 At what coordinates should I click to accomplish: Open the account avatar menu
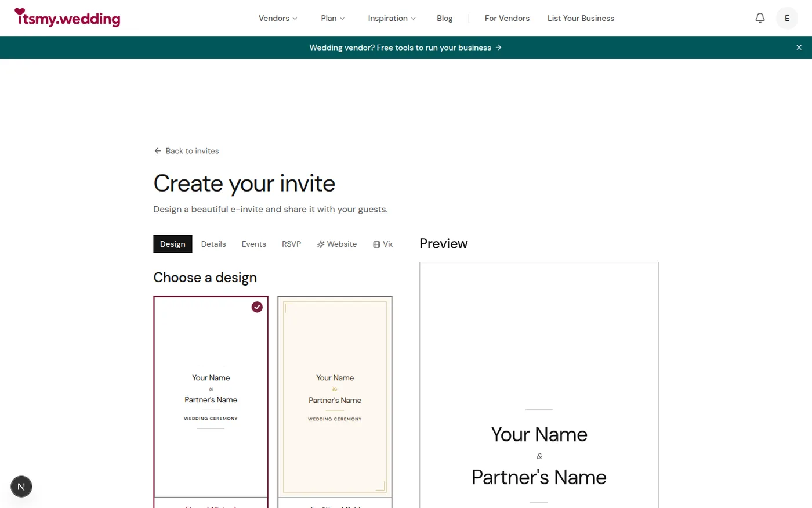(786, 18)
